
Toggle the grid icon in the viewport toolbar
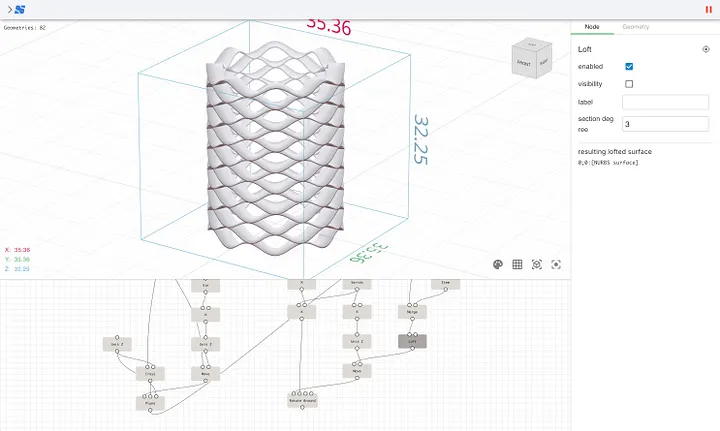tap(517, 264)
